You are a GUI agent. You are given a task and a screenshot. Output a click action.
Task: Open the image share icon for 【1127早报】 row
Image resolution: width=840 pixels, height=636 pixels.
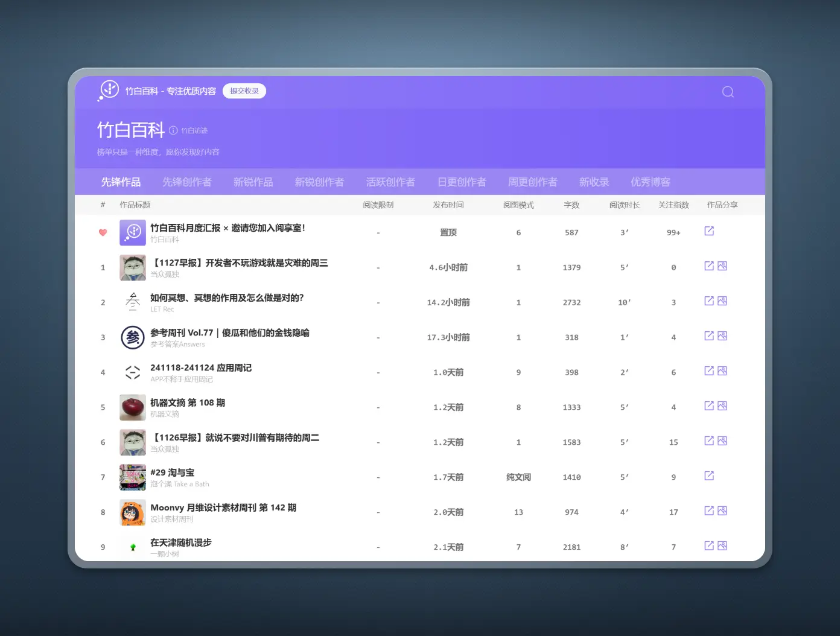tap(722, 266)
